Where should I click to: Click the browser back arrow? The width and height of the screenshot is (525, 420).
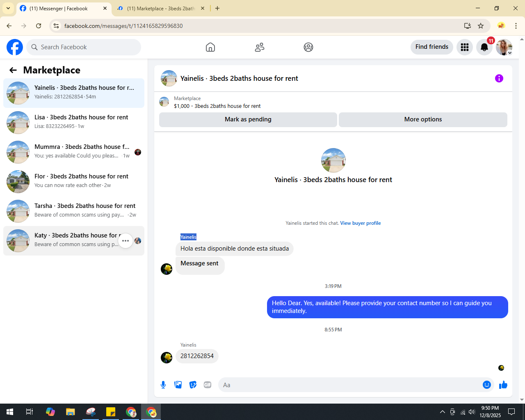pyautogui.click(x=9, y=26)
